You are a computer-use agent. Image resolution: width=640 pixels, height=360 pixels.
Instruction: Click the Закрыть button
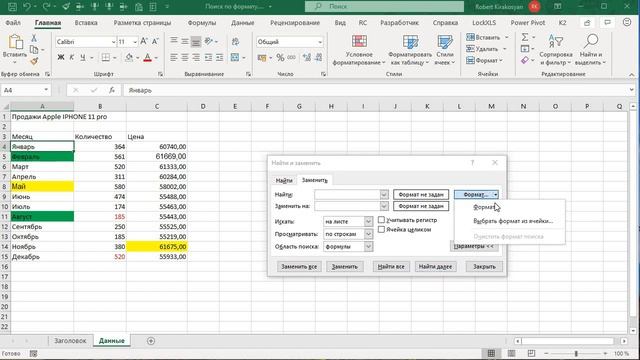click(x=484, y=267)
